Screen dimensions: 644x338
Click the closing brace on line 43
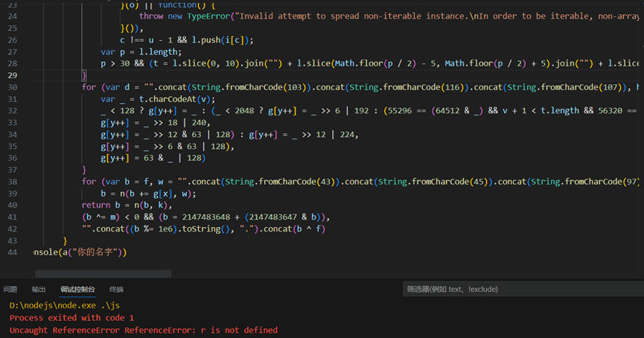[65, 240]
